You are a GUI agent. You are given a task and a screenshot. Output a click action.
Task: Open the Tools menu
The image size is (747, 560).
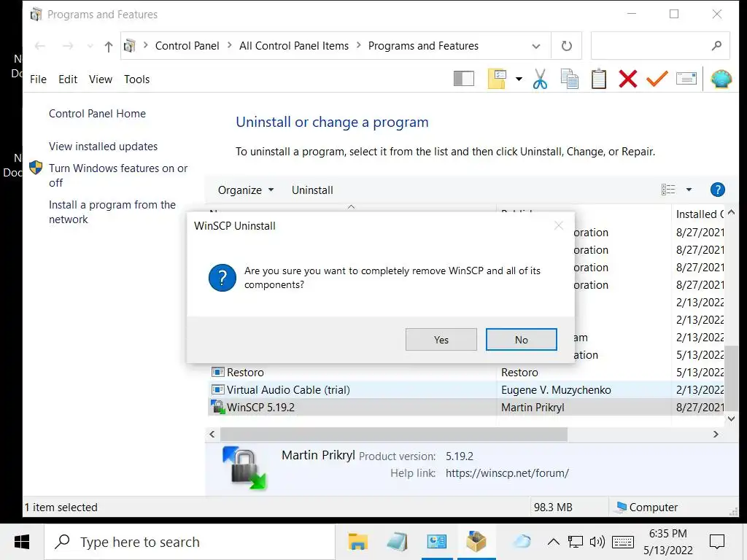pos(136,79)
